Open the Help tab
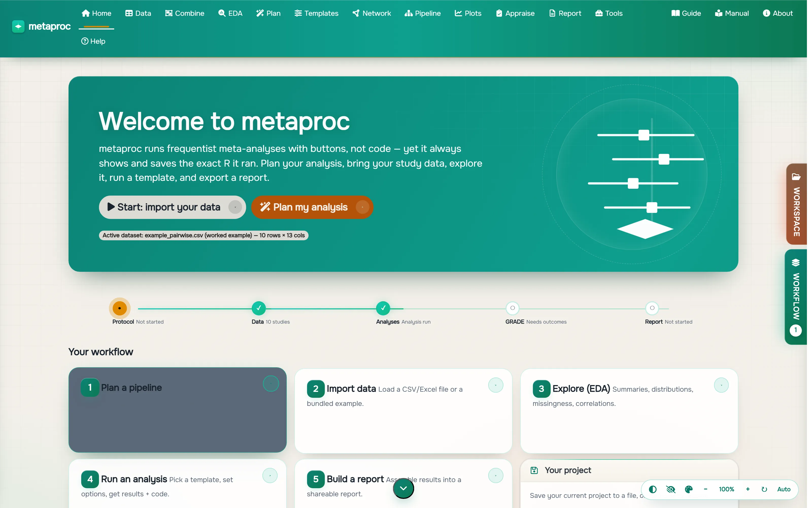Screen dimensions: 812x508 click(93, 41)
